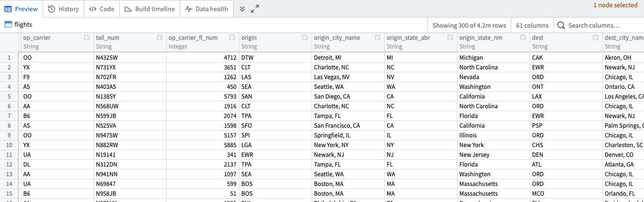Open tail_num column dropdown arrow
The image size is (644, 202).
(159, 37)
